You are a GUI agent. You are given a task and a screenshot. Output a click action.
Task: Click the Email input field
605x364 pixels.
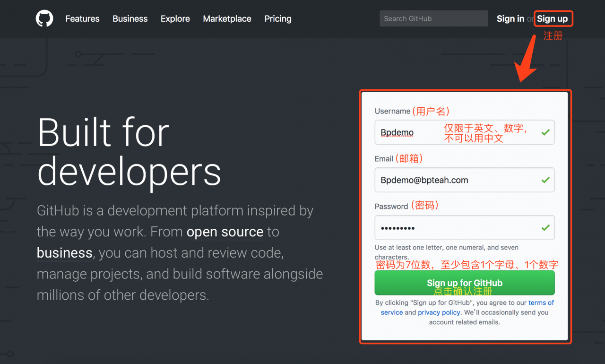465,180
